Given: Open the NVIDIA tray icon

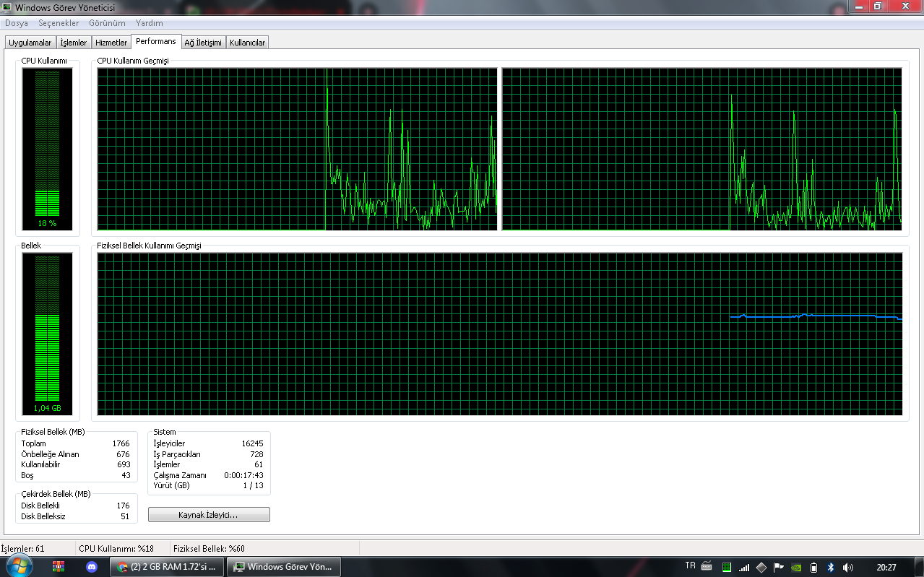Looking at the screenshot, I should pyautogui.click(x=796, y=567).
